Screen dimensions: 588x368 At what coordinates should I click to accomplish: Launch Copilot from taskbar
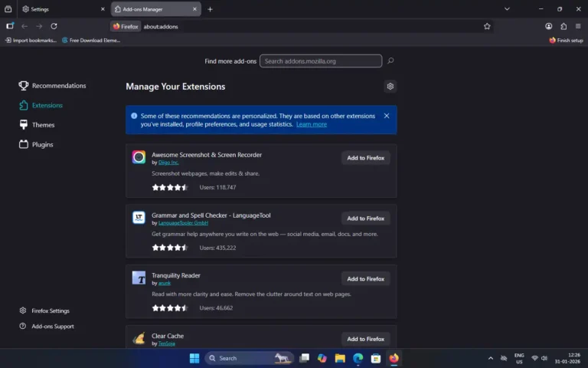(x=322, y=358)
